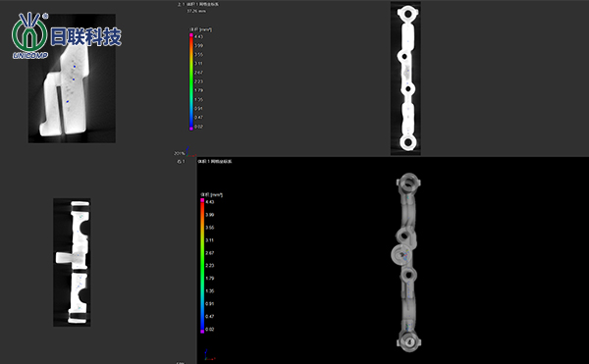Click the coordinate axis triad in the top slice view
Screen dimensions: 589x364
click(x=190, y=152)
